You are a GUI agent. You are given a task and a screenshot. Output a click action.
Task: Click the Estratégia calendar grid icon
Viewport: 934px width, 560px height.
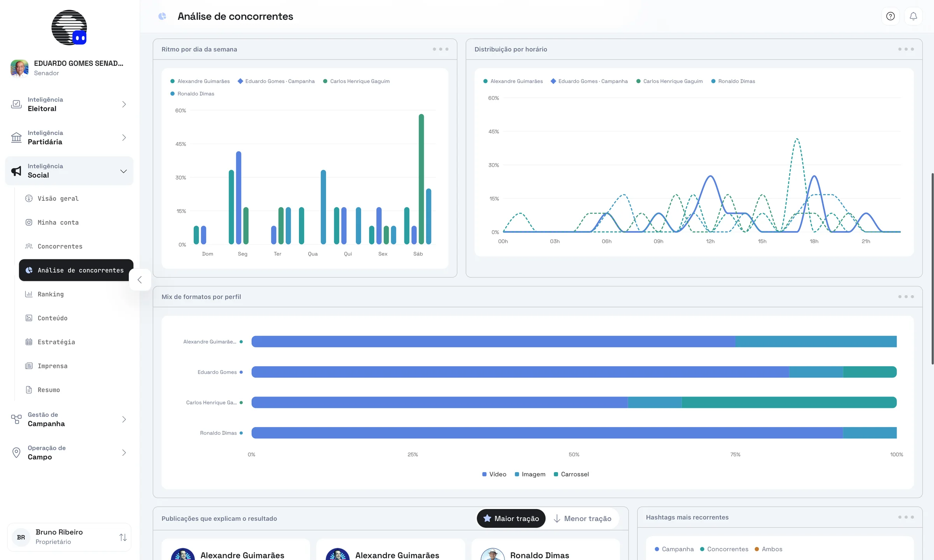[x=29, y=342]
